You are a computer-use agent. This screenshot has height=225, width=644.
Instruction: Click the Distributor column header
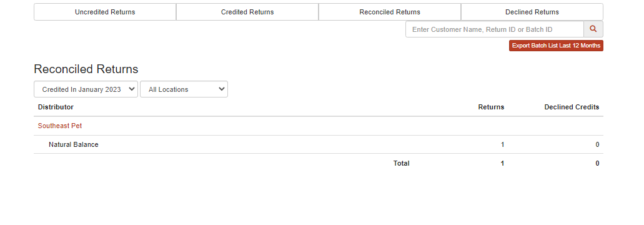coord(56,107)
